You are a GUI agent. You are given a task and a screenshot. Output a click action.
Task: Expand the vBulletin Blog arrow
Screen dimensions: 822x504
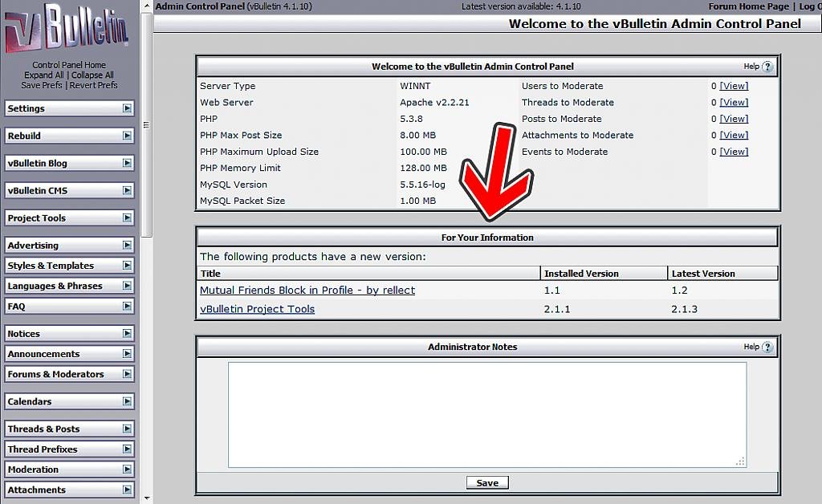tap(127, 163)
